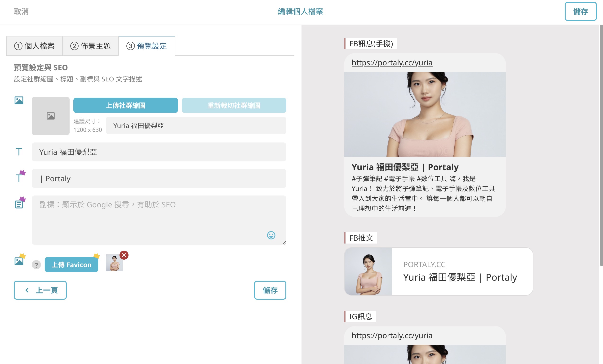Viewport: 603px width, 364px height.
Task: Open the emoji picker in description box
Action: coord(271,235)
